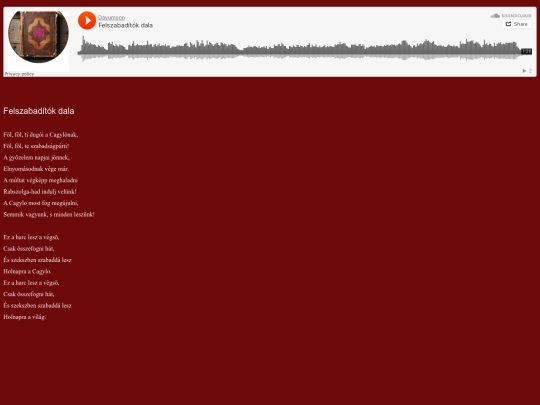540x405 pixels.
Task: Click the lyric line 'Holnapra a Cagylo.'
Action: tap(27, 271)
